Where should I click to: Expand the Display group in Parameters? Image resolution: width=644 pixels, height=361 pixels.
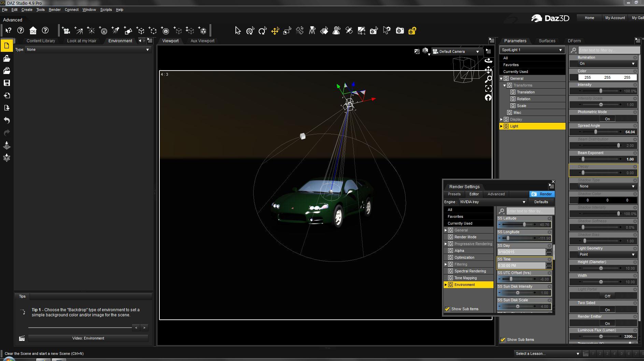501,119
